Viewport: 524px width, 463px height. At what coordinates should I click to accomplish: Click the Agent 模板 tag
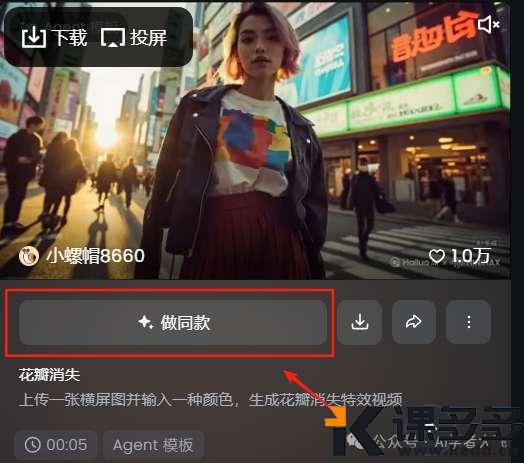click(x=153, y=445)
